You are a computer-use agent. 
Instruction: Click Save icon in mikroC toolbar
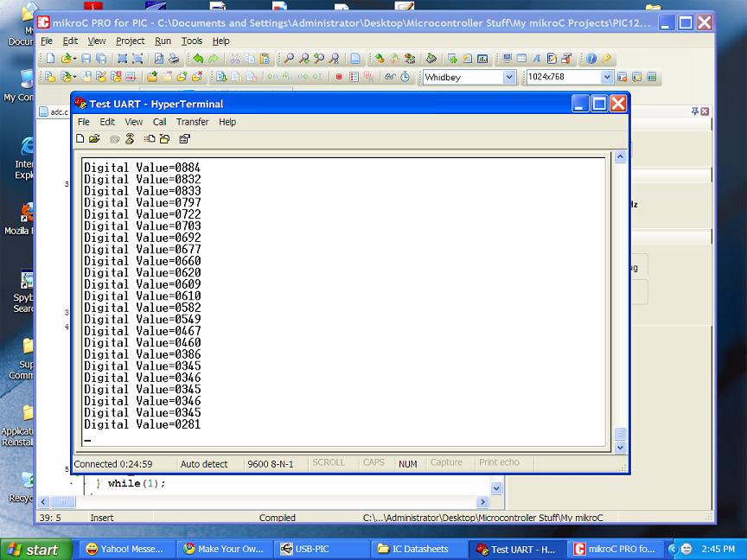tap(86, 59)
